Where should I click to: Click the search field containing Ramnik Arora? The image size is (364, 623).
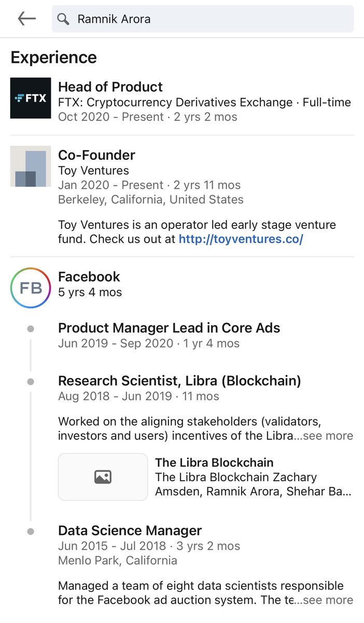(207, 19)
